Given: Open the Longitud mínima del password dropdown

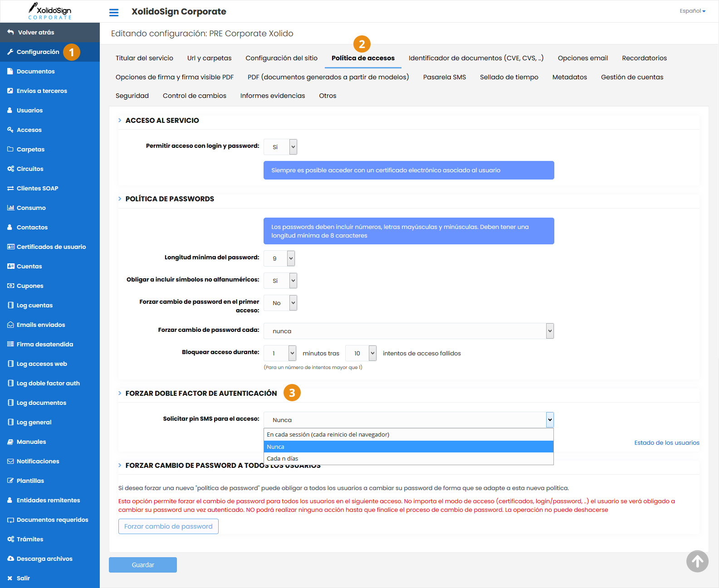Looking at the screenshot, I should [279, 258].
